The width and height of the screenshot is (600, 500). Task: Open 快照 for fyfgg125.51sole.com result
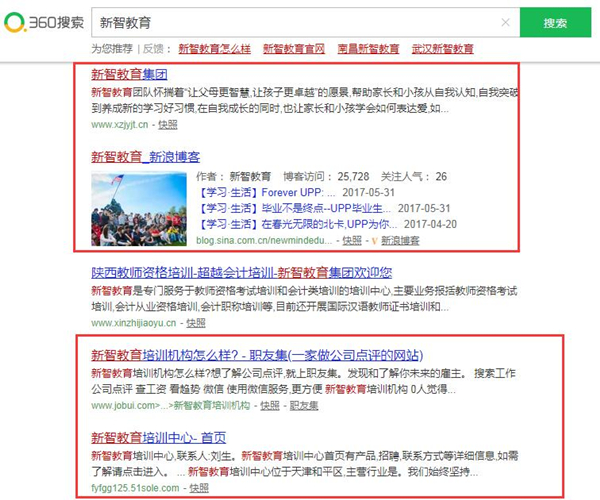click(199, 488)
